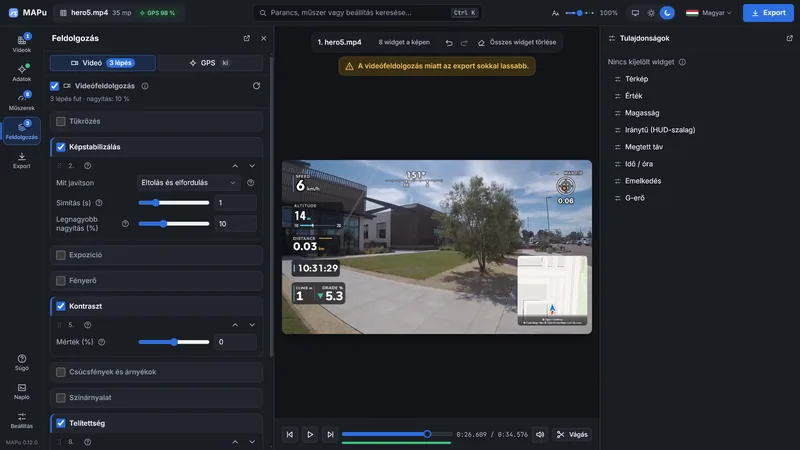Viewport: 800px width, 450px height.
Task: Show help for Kontraszt step 5
Action: point(87,325)
